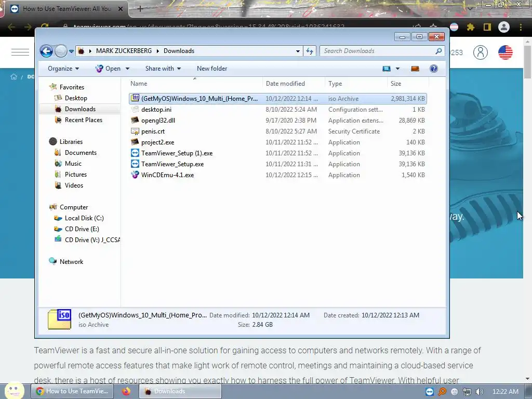The width and height of the screenshot is (532, 399).
Task: Open the Organize menu
Action: [63, 69]
